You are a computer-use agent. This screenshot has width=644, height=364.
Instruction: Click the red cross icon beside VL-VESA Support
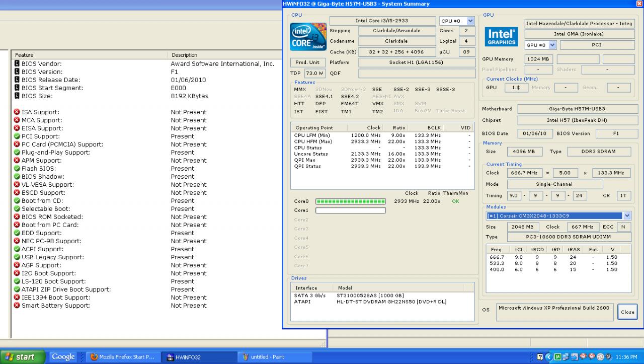(x=17, y=185)
